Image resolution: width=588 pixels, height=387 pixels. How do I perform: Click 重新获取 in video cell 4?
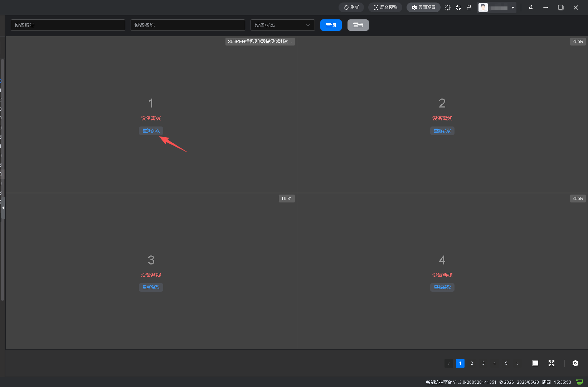point(442,287)
